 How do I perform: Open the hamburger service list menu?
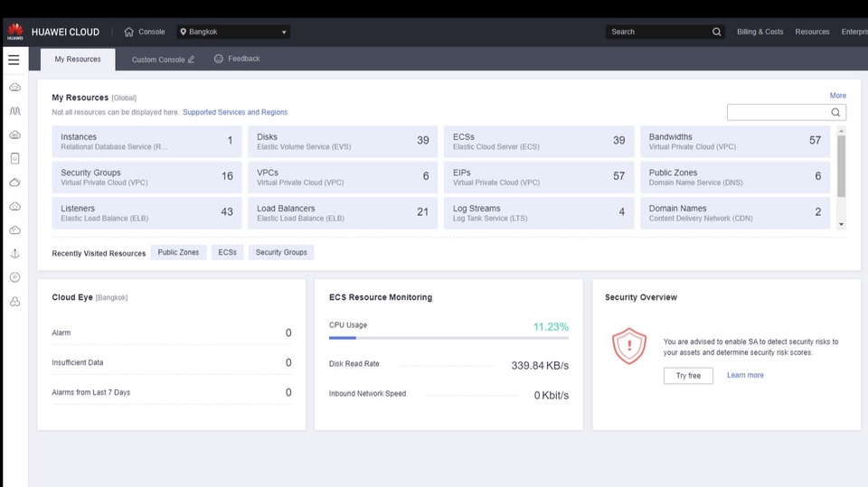14,61
